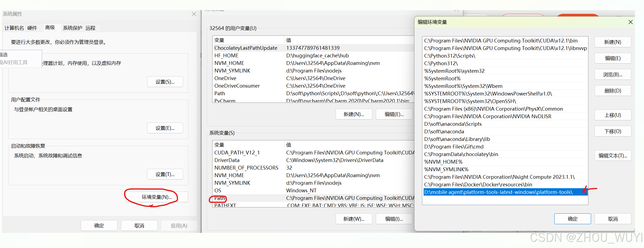Image resolution: width=644 pixels, height=248 pixels.
Task: Open the 远程 tab
Action: click(x=90, y=28)
